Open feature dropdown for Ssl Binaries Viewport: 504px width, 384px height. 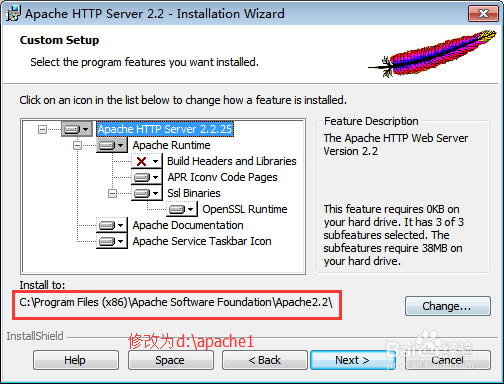[x=146, y=193]
